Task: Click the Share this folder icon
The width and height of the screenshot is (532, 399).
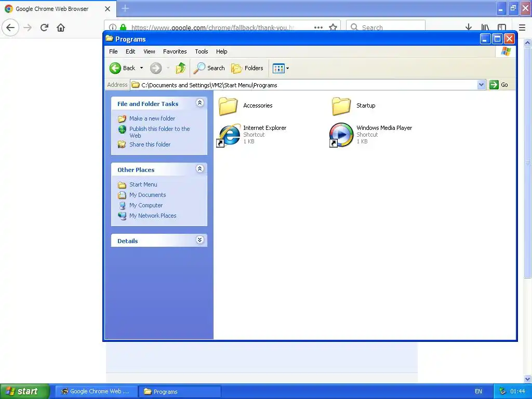Action: (122, 144)
